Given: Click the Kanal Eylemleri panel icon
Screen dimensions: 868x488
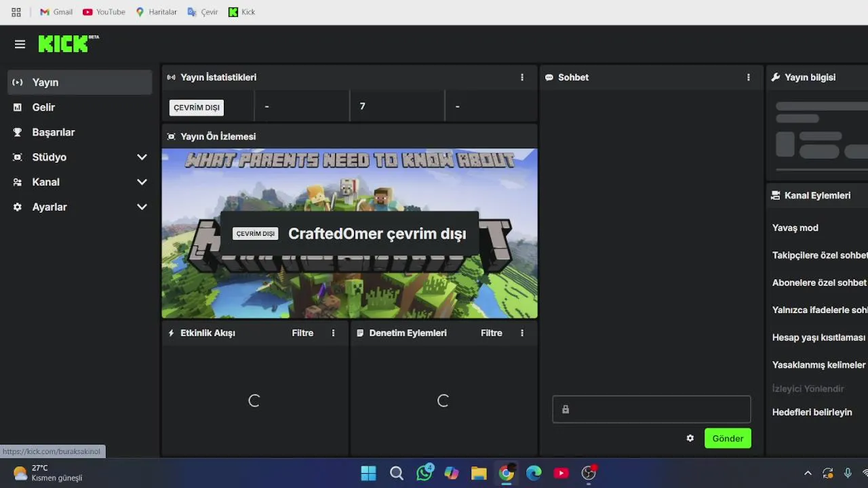Looking at the screenshot, I should pyautogui.click(x=776, y=195).
